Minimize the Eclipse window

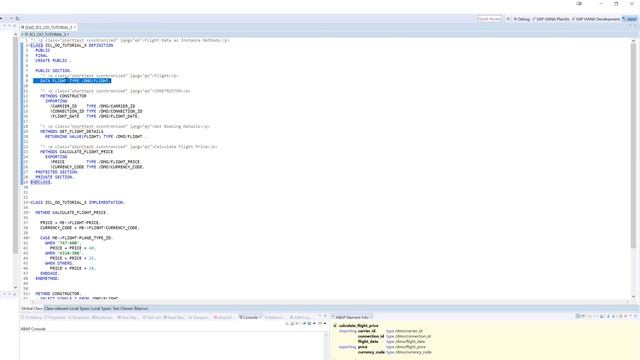point(601,4)
